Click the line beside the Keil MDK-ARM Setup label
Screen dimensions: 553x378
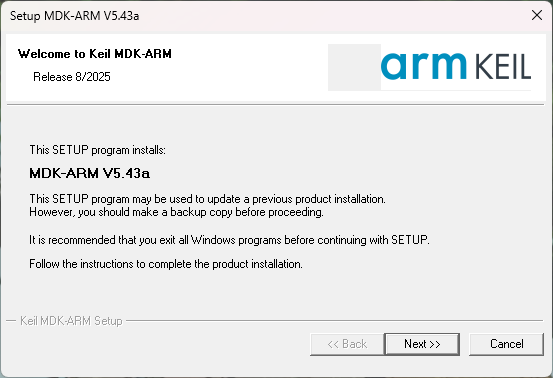pyautogui.click(x=334, y=321)
